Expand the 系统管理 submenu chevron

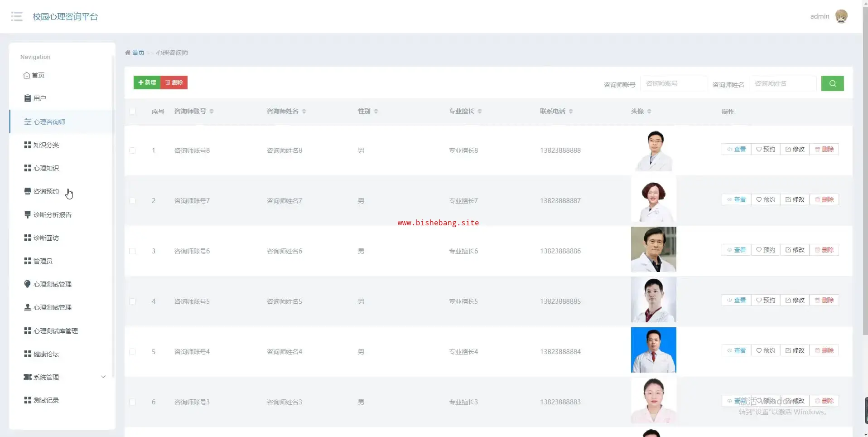[x=103, y=377]
